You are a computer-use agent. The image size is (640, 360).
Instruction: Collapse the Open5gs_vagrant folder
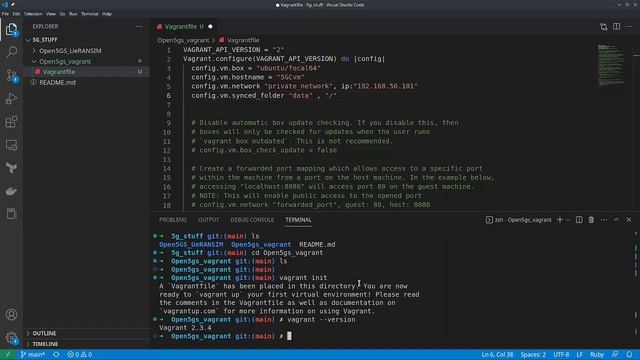point(86,61)
